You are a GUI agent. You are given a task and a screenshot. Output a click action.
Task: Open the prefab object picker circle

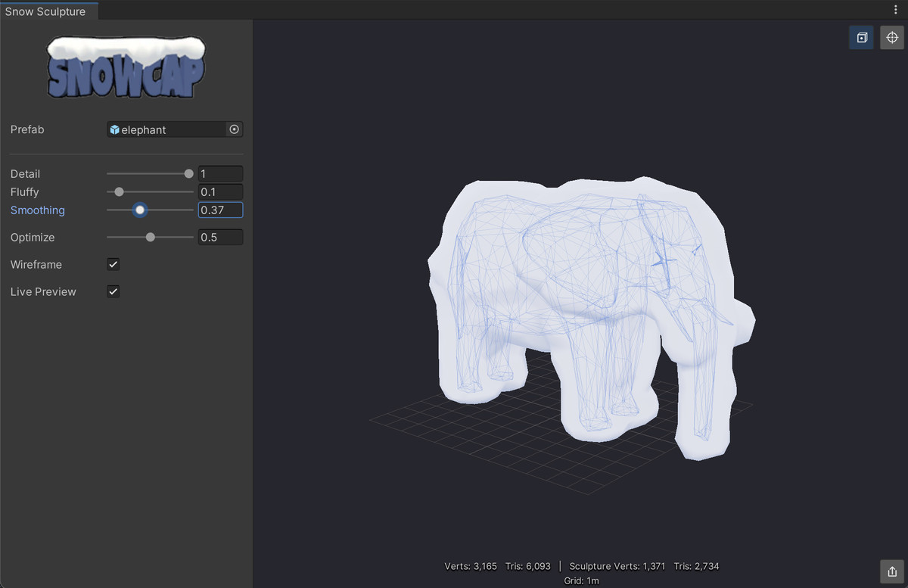[x=234, y=129]
